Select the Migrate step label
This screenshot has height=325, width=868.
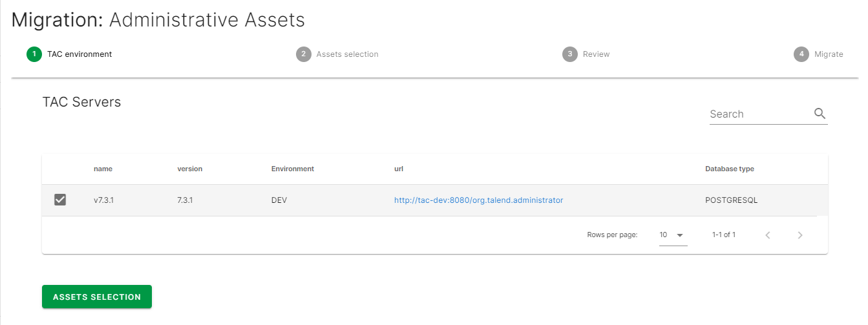829,54
